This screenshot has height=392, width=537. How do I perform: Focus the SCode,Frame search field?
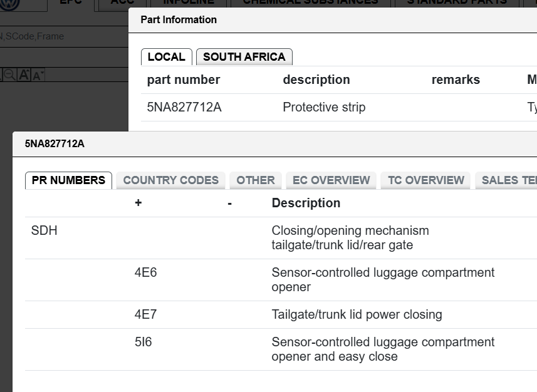tap(64, 36)
